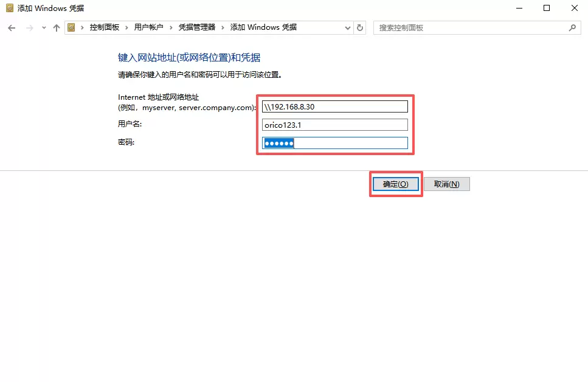Go to 用户帐户 in the breadcrumb

[x=148, y=28]
